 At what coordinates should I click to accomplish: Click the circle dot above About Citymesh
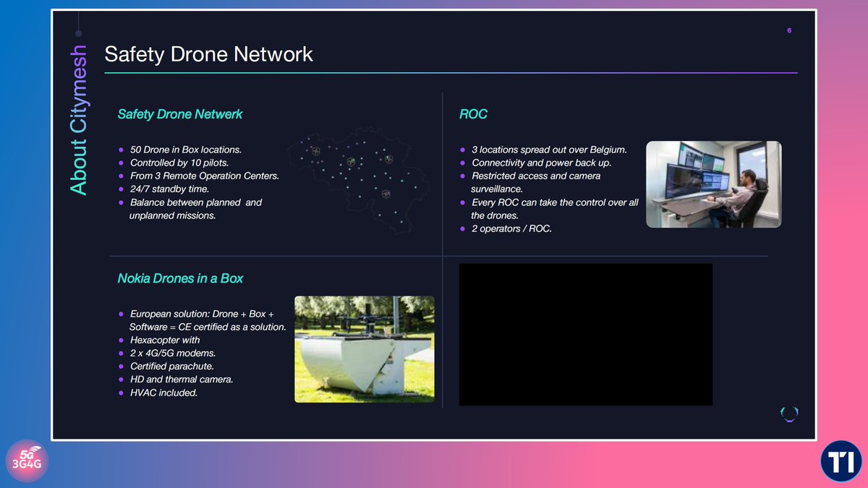[x=77, y=32]
